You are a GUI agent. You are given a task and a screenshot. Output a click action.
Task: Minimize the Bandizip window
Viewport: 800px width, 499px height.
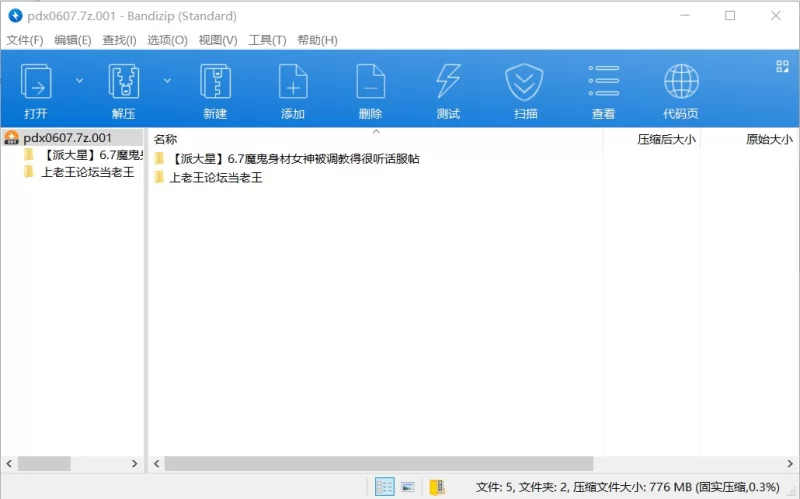point(685,16)
